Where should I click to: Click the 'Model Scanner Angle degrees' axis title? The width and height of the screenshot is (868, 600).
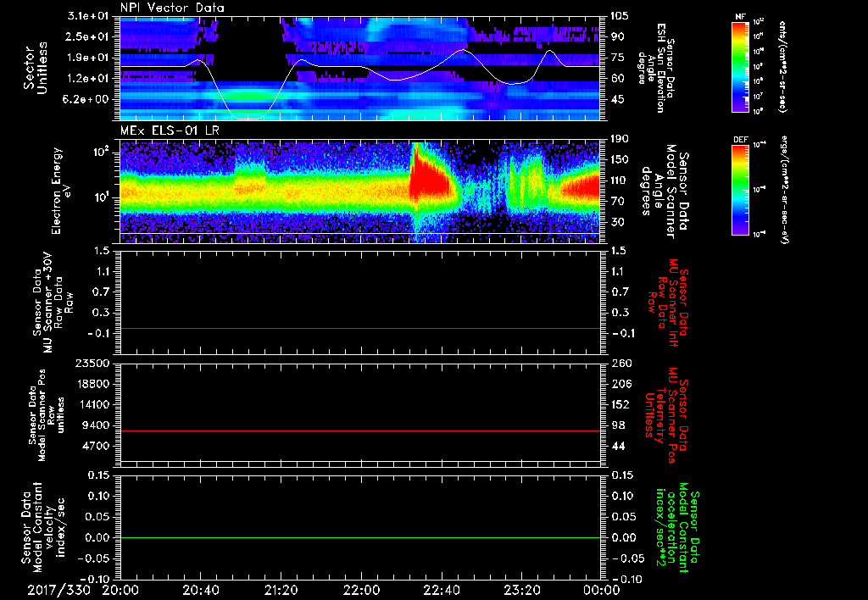pyautogui.click(x=658, y=191)
